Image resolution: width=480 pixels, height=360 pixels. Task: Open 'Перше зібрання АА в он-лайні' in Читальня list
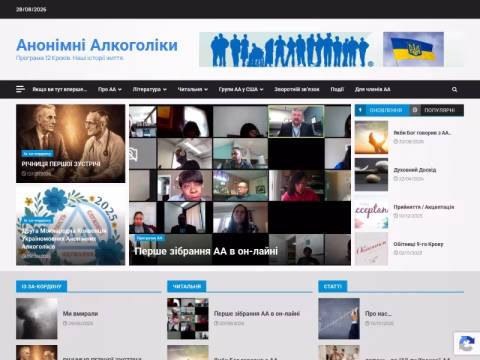click(x=257, y=314)
